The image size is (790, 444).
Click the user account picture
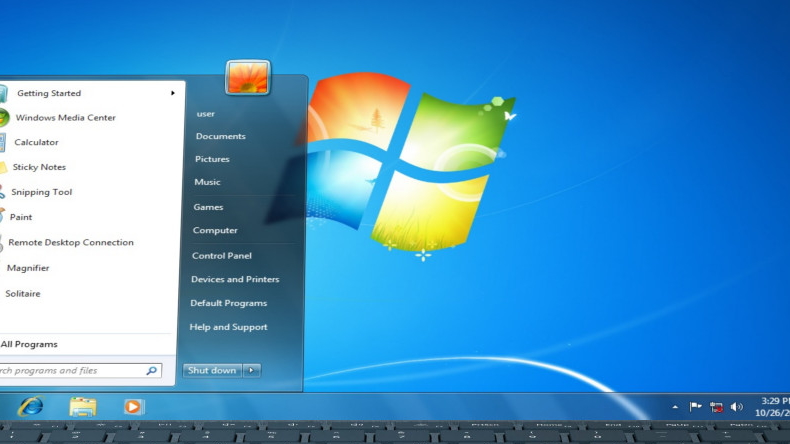[x=247, y=77]
